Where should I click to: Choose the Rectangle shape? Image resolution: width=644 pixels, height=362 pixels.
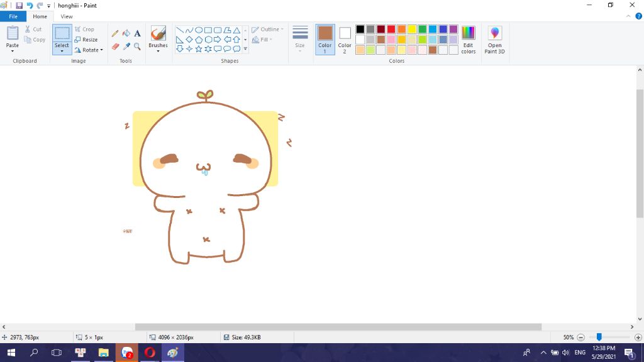tap(208, 30)
